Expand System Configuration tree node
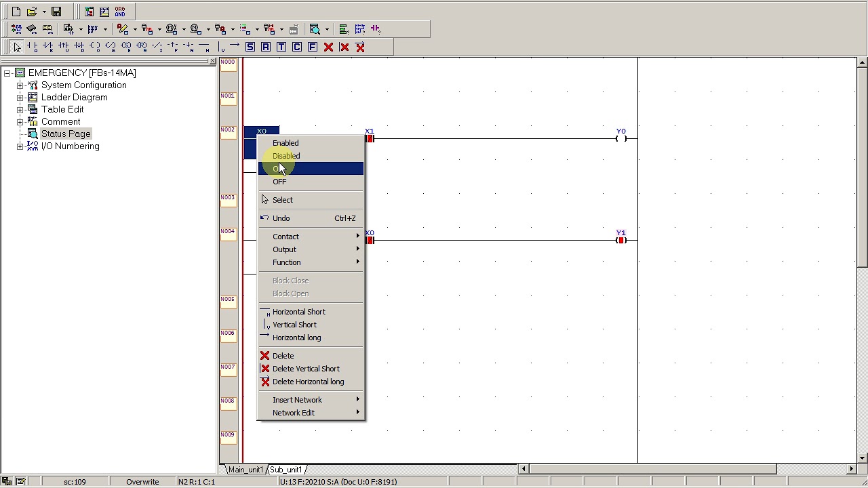 coord(20,85)
